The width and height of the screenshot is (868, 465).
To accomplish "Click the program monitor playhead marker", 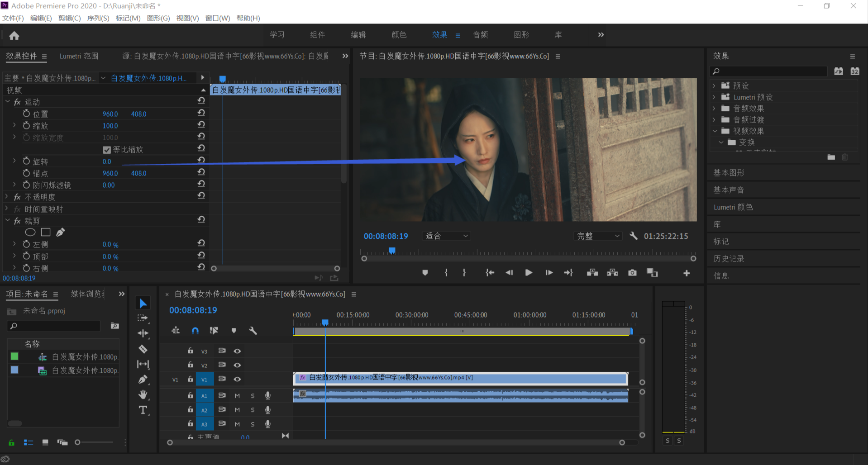I will pos(392,251).
